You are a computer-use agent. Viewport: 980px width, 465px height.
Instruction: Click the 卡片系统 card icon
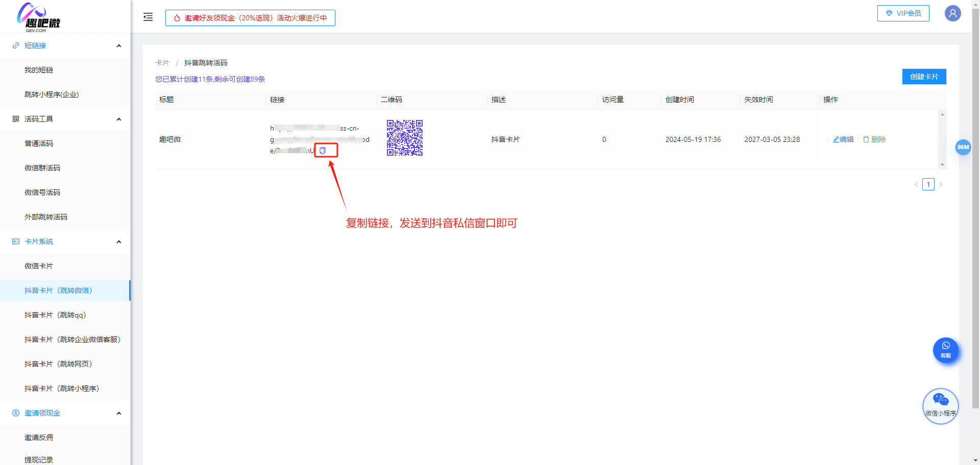click(x=16, y=241)
